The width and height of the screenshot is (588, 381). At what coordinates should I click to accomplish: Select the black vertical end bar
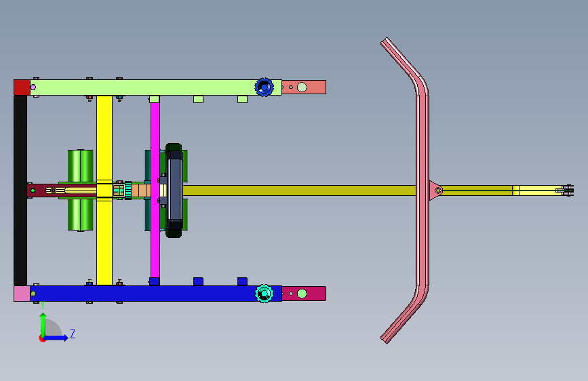tap(20, 190)
